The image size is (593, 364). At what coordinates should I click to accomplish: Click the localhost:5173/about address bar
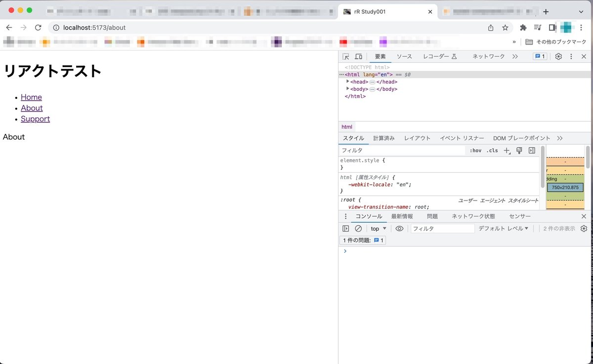pos(267,28)
